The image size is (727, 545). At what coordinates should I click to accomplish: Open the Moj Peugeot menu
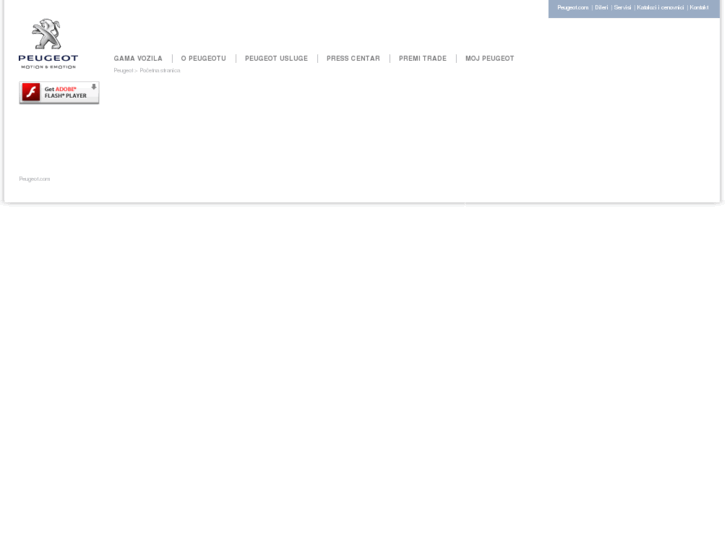pyautogui.click(x=490, y=58)
